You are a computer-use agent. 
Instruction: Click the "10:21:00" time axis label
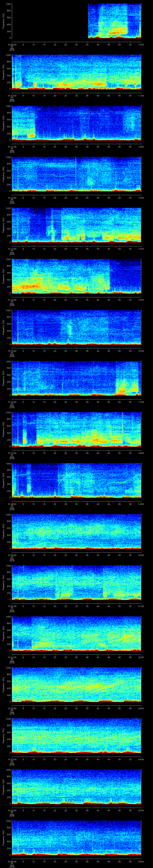[12, 657]
